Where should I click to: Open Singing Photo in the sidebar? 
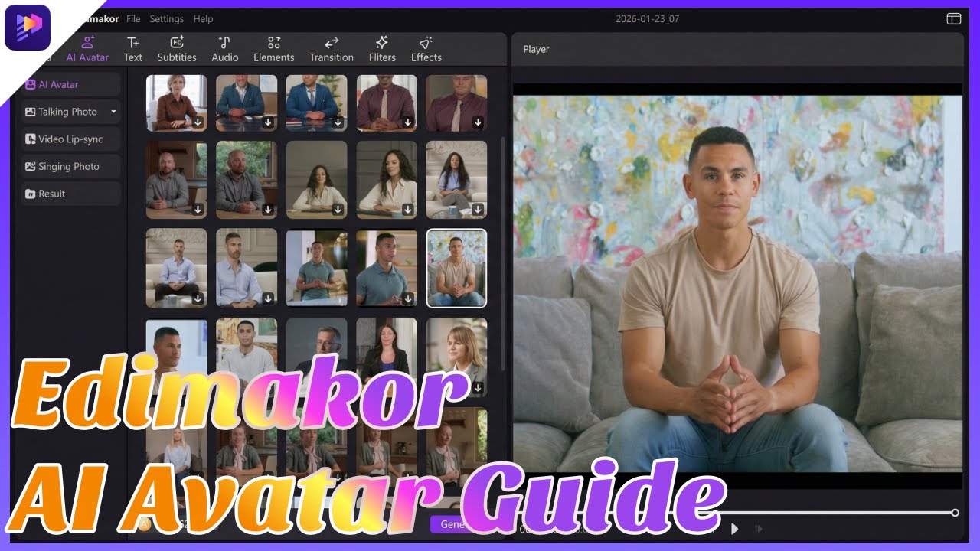70,166
